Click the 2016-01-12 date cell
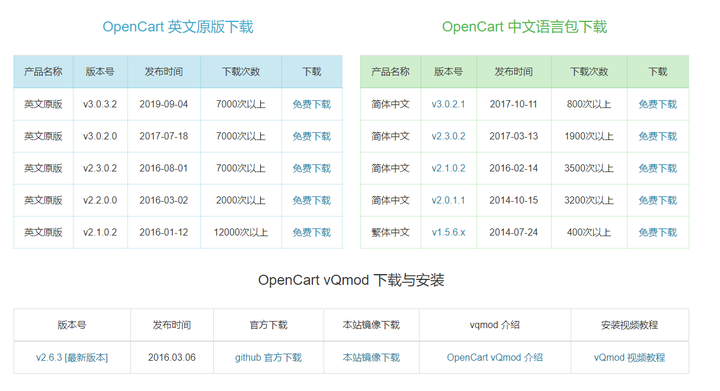 (x=164, y=233)
